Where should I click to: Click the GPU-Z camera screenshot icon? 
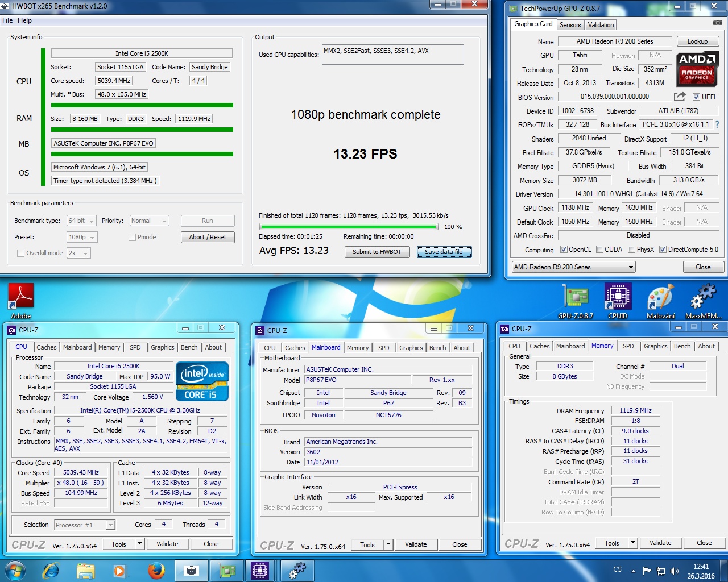[718, 23]
